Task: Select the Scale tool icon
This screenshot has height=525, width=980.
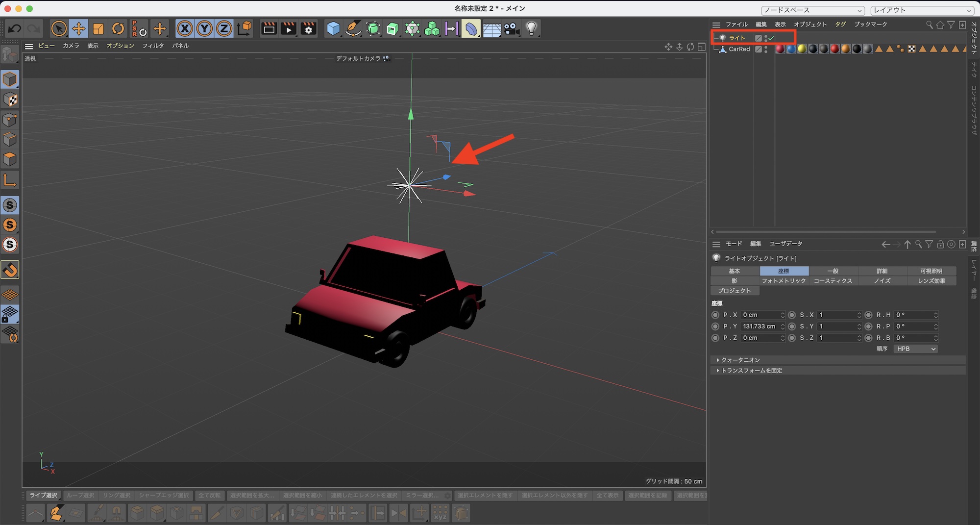Action: pos(98,29)
